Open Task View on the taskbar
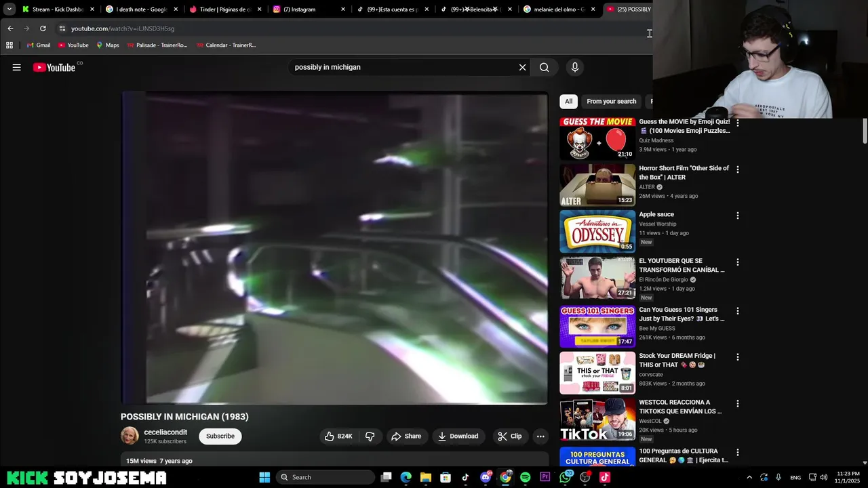The width and height of the screenshot is (868, 488). pyautogui.click(x=386, y=477)
